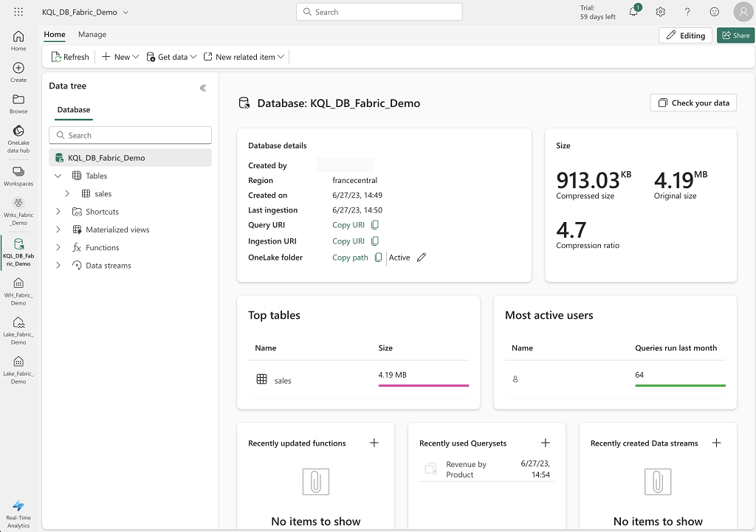
Task: Open Browse folder in left navigation
Action: (18, 103)
